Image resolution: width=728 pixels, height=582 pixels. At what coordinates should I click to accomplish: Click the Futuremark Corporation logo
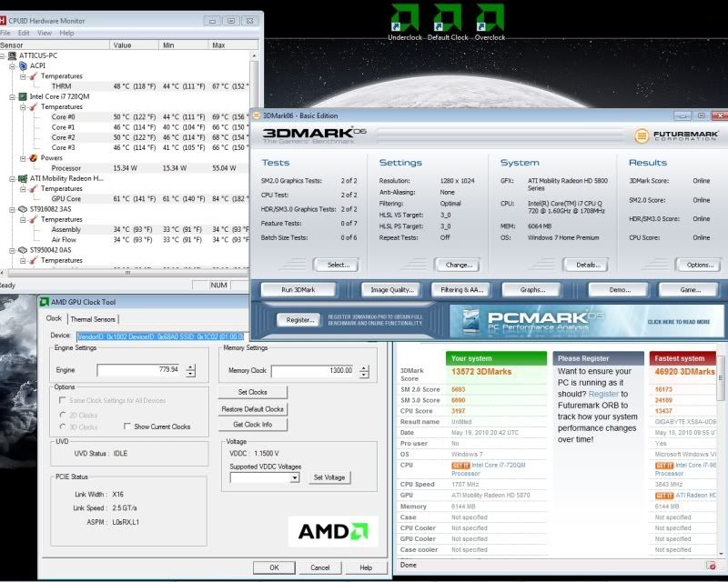[676, 135]
